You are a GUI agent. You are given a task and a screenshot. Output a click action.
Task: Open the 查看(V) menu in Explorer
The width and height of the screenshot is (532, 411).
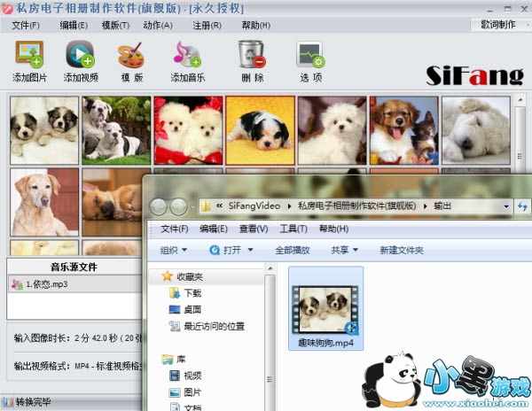(253, 229)
